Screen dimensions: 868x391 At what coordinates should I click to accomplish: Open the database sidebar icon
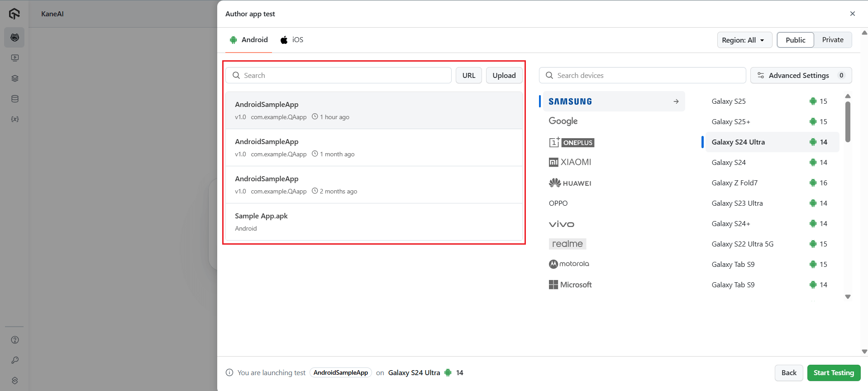coord(14,99)
